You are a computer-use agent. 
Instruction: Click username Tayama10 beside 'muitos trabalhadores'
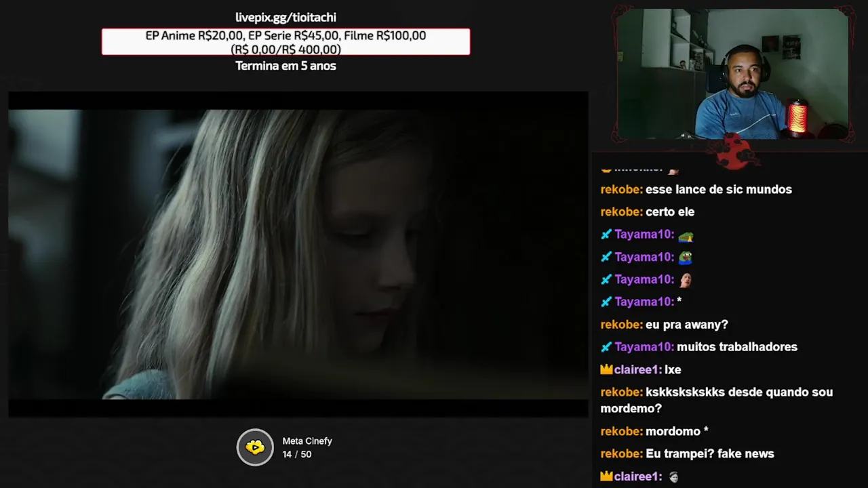tap(644, 347)
